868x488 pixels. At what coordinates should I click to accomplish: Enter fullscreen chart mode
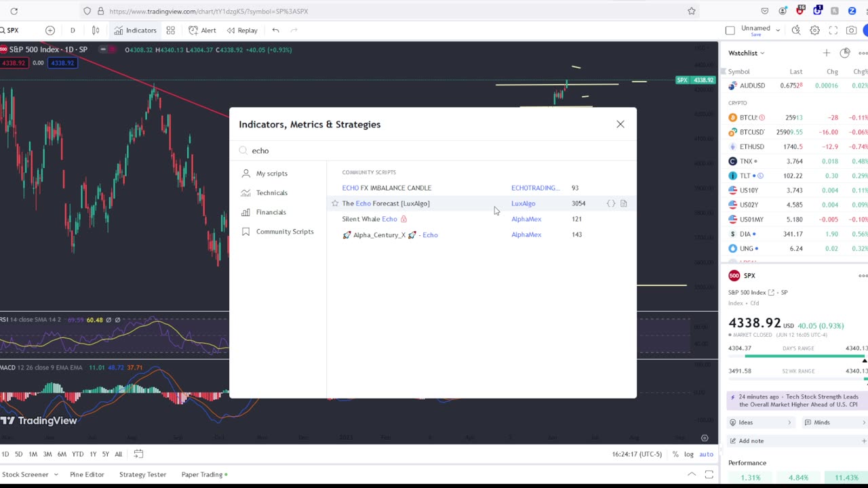pyautogui.click(x=833, y=30)
